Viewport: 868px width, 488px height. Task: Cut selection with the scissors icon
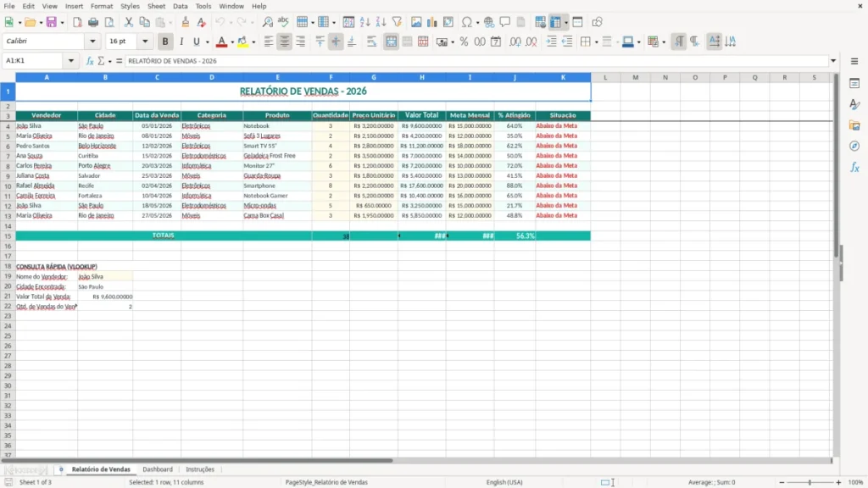[x=129, y=22]
